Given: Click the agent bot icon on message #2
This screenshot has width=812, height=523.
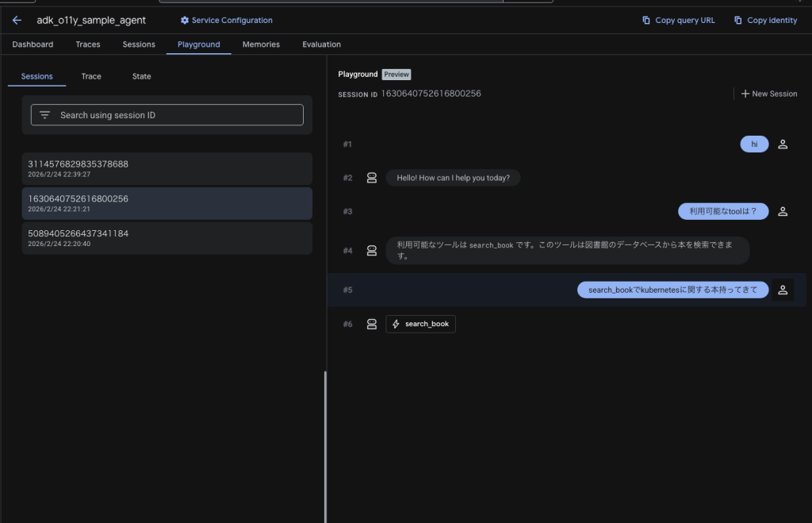Looking at the screenshot, I should tap(371, 178).
